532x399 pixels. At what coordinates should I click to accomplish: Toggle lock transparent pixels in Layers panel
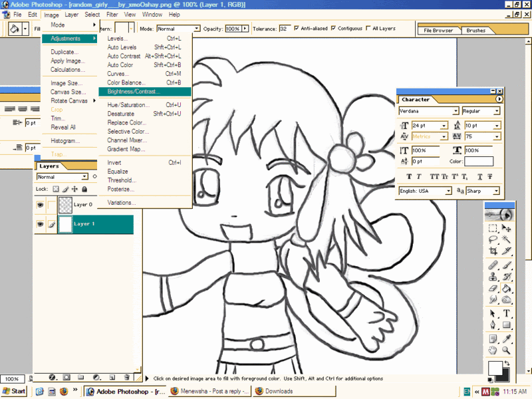click(x=56, y=189)
